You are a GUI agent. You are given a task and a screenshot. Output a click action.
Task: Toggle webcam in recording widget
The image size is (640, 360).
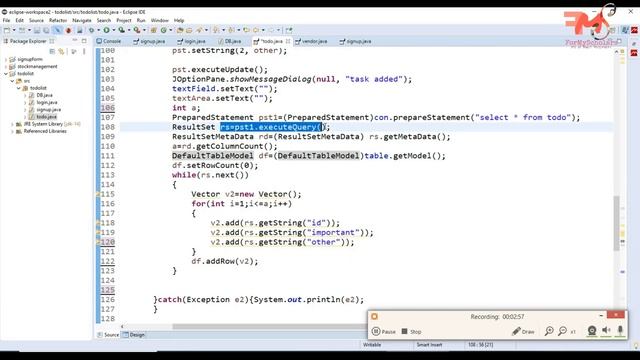pyautogui.click(x=592, y=331)
